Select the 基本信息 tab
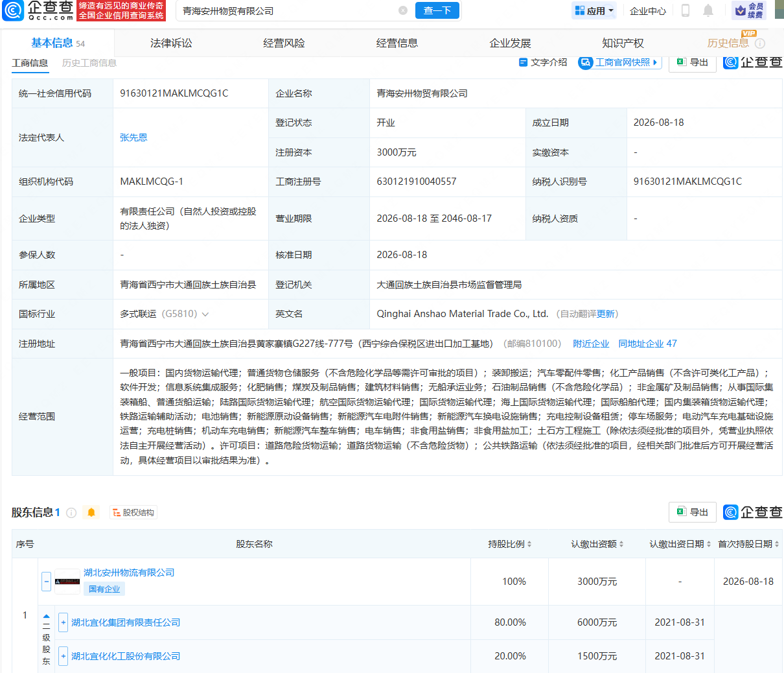 pos(58,43)
